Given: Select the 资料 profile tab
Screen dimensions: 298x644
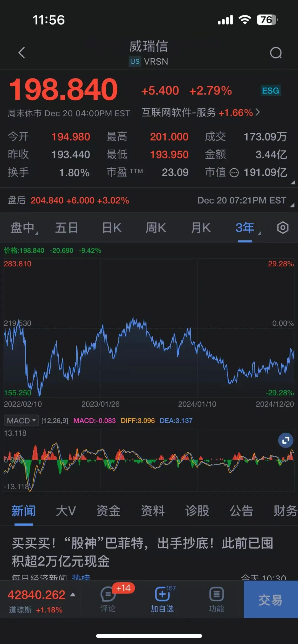Looking at the screenshot, I should pyautogui.click(x=153, y=511).
